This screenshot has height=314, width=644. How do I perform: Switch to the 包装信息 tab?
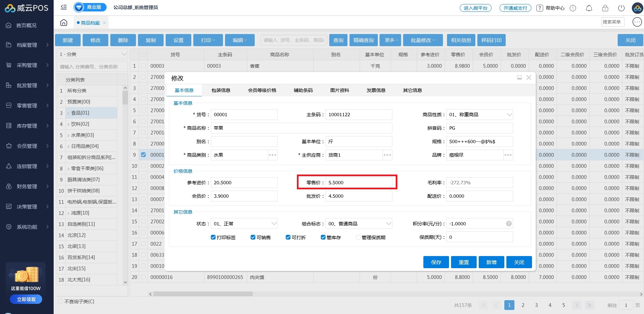click(221, 90)
